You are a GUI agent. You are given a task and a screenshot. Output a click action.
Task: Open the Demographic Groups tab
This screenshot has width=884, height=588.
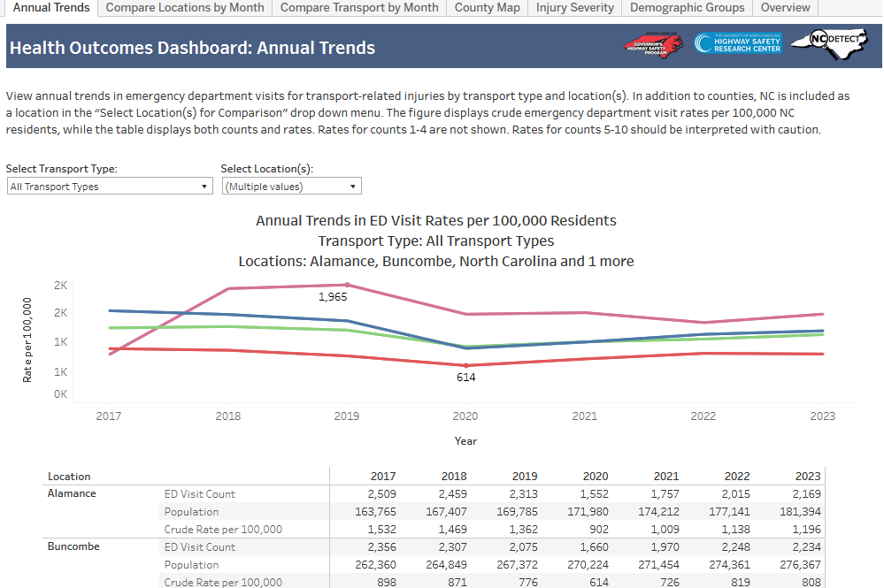[687, 8]
